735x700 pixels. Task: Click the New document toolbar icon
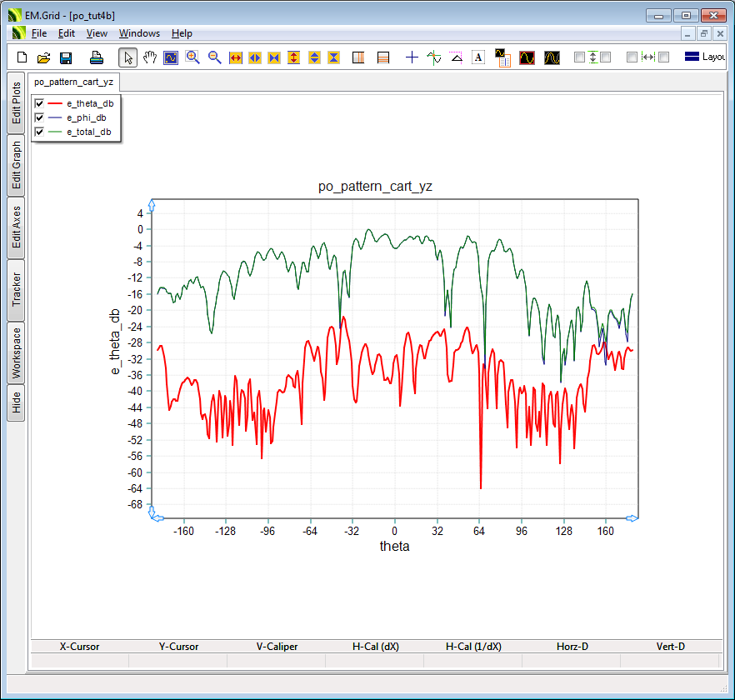(x=22, y=57)
